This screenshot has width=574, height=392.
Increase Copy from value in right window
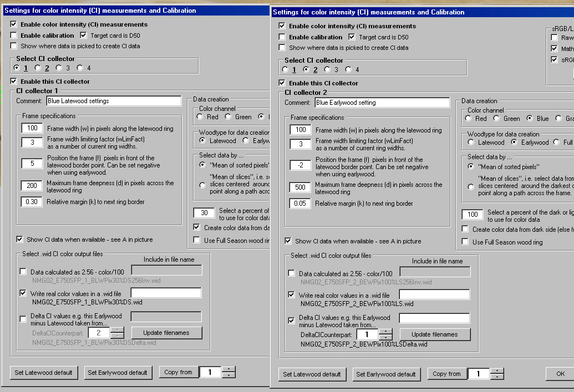click(497, 371)
